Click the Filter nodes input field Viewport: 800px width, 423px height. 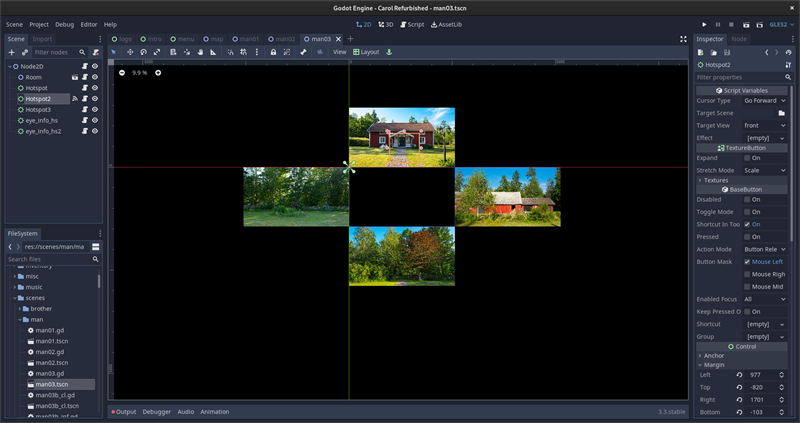tap(57, 52)
